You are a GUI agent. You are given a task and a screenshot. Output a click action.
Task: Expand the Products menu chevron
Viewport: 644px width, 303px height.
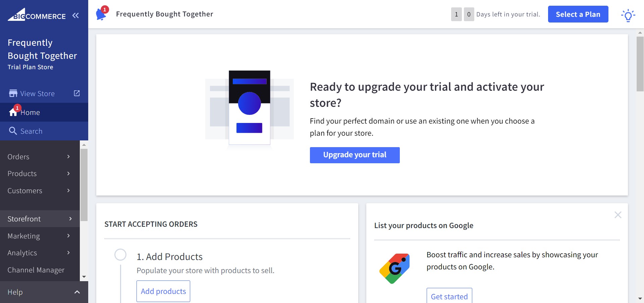(68, 173)
